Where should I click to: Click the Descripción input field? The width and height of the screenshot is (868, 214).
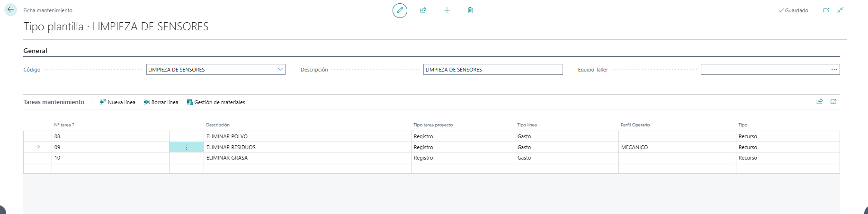click(x=493, y=70)
